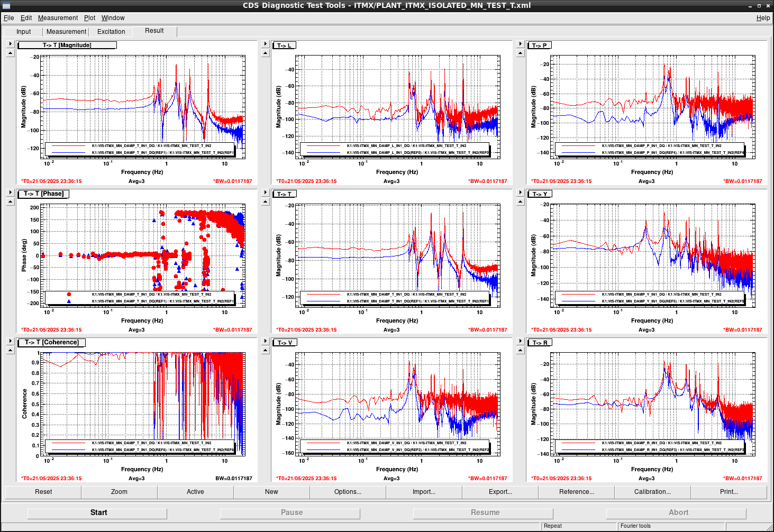The image size is (774, 532).
Task: Expand options arrow for T-> T [Coherence] plot
Action: (10, 341)
